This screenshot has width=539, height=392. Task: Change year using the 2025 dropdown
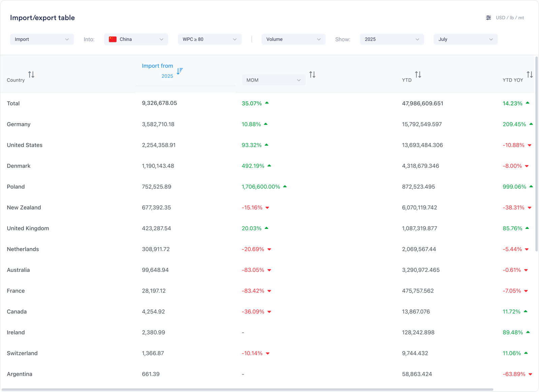point(392,39)
